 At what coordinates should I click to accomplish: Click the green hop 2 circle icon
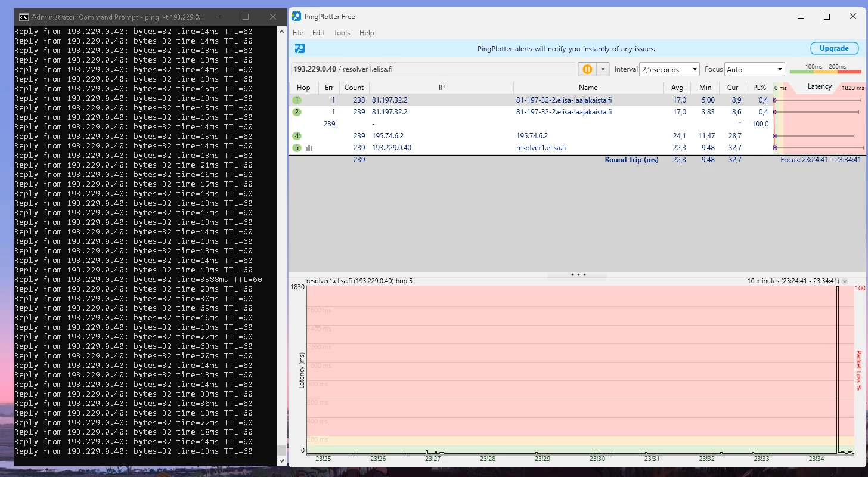pos(297,112)
